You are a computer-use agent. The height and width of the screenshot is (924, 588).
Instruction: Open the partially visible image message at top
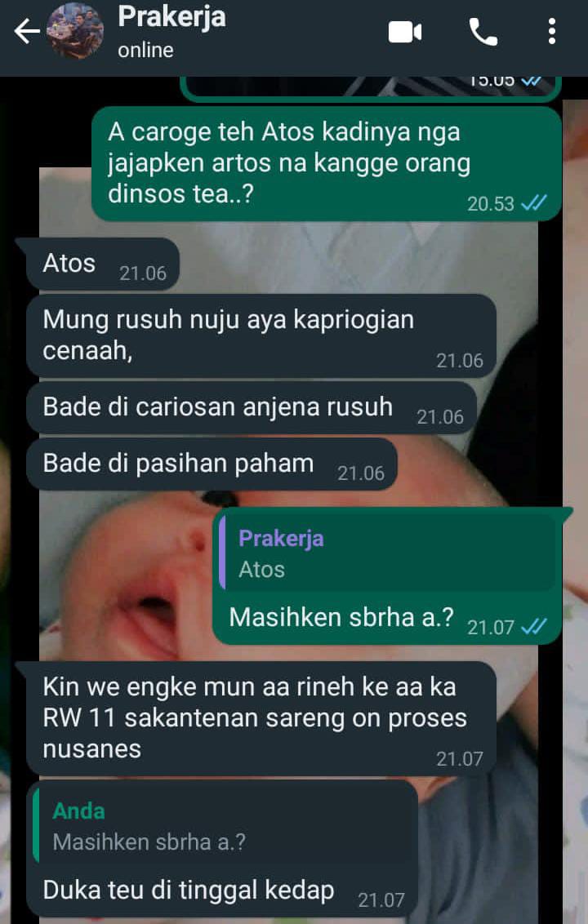click(370, 87)
